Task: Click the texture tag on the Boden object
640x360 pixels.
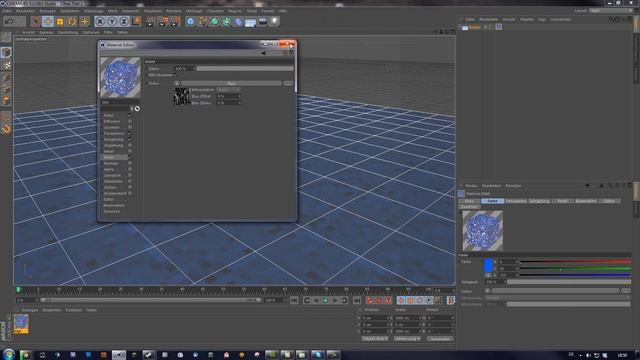Action: (499, 27)
